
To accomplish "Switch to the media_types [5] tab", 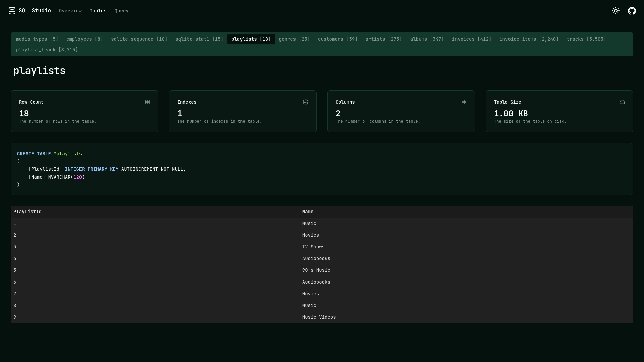I will pyautogui.click(x=37, y=39).
